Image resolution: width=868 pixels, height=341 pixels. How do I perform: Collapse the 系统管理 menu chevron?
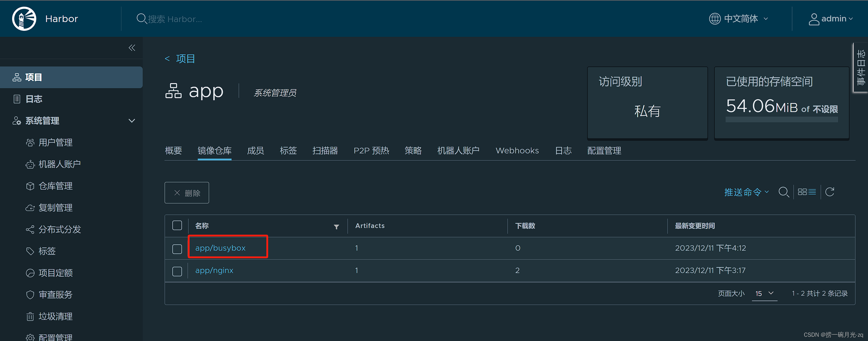(132, 121)
